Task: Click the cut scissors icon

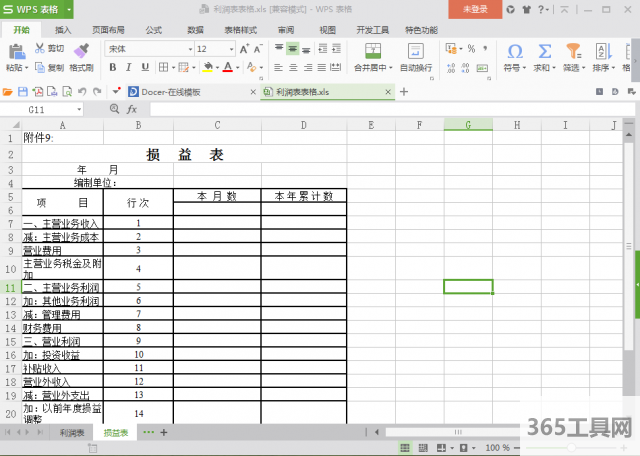Action: pos(40,48)
